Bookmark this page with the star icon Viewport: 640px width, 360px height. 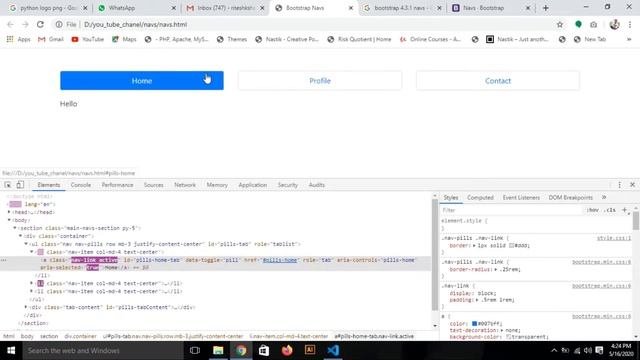point(560,24)
